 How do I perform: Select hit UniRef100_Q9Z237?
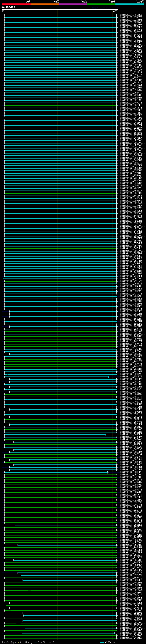[x=131, y=615]
